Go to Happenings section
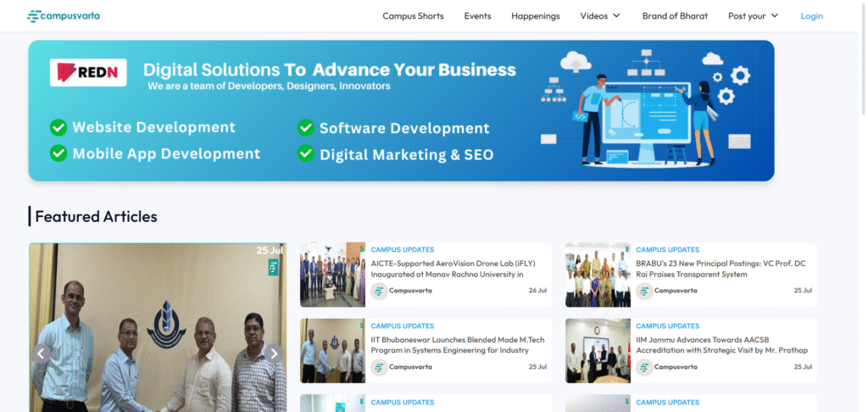The height and width of the screenshot is (412, 868). (x=536, y=16)
